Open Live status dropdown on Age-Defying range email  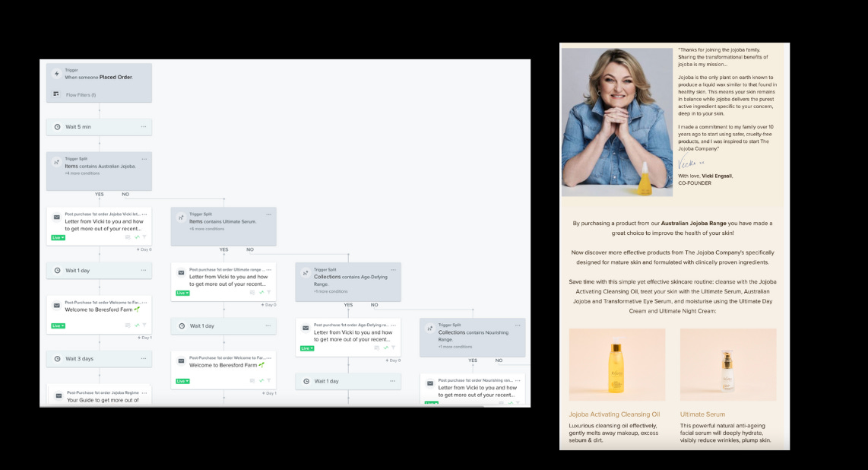[307, 348]
